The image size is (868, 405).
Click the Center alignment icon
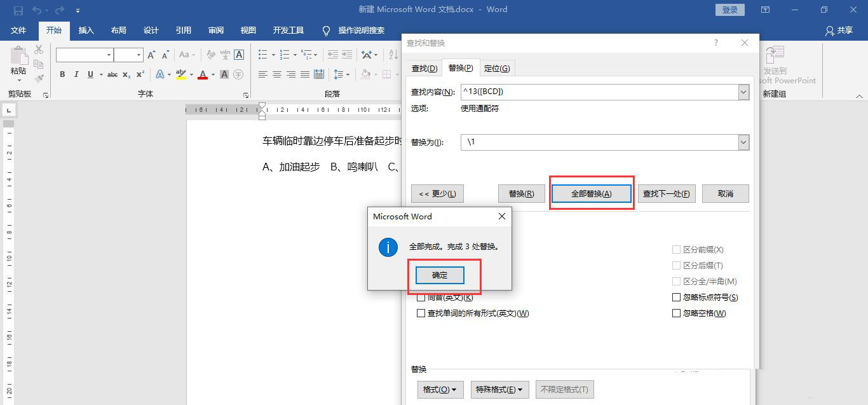[x=277, y=74]
